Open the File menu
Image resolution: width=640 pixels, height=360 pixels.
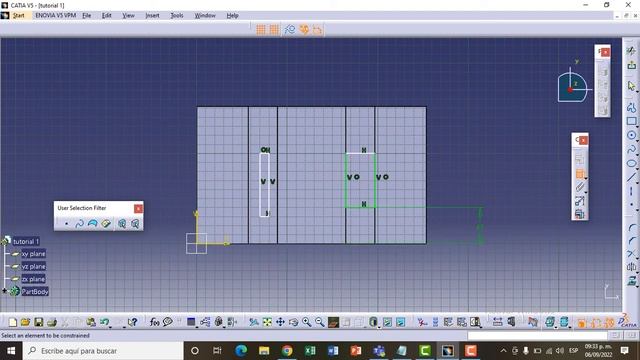click(x=87, y=16)
